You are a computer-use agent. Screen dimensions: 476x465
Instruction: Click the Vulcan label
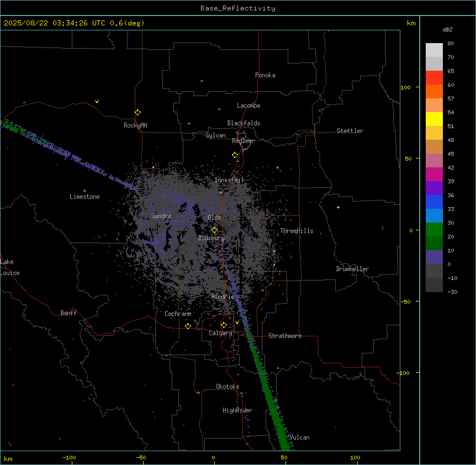(300, 437)
